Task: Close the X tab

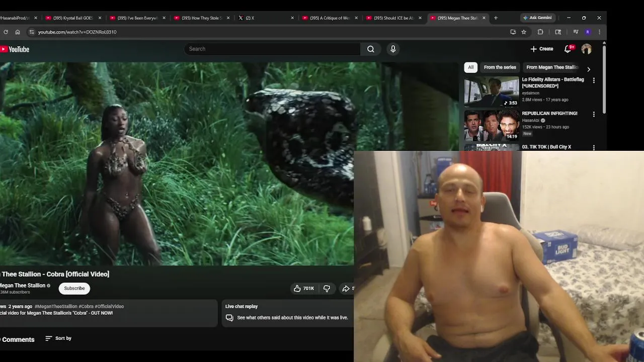Action: 292,18
